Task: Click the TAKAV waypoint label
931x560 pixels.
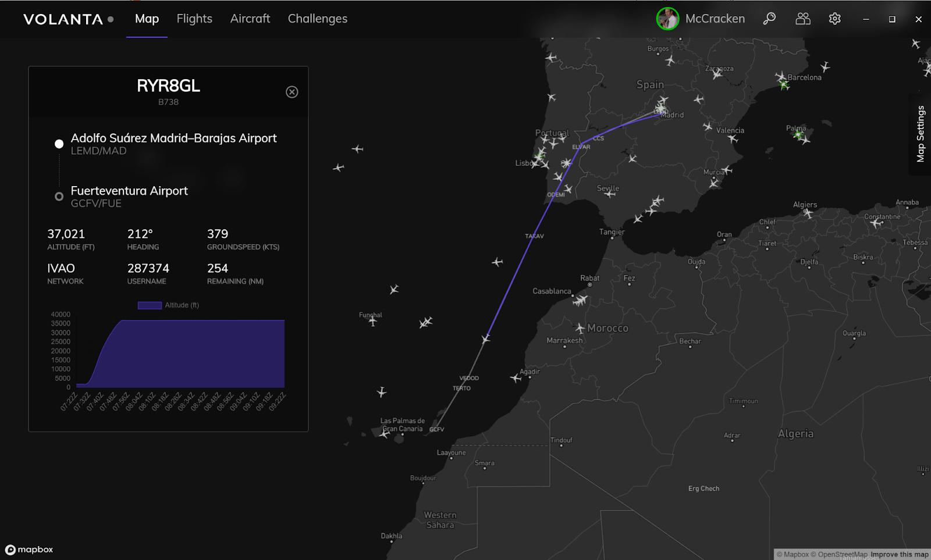Action: click(x=534, y=236)
